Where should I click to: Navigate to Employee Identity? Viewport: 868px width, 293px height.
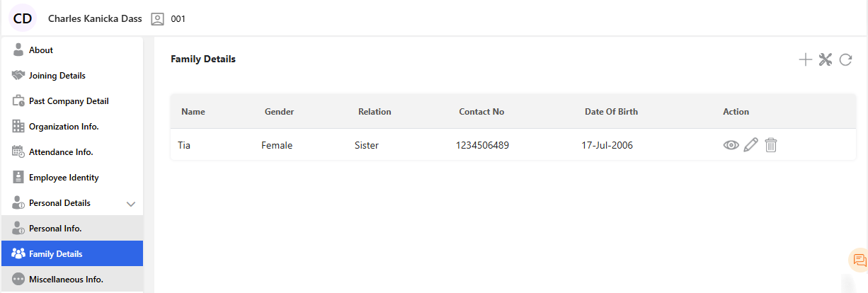coord(64,178)
